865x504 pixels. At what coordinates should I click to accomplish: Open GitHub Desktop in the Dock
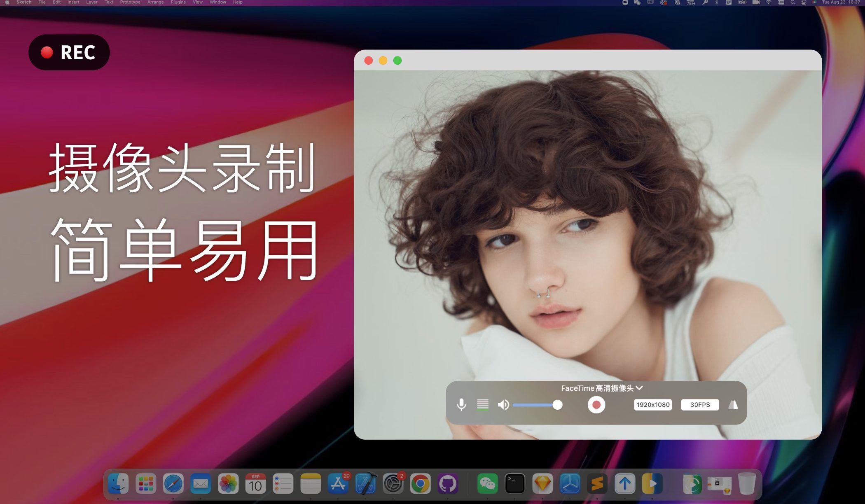(448, 483)
